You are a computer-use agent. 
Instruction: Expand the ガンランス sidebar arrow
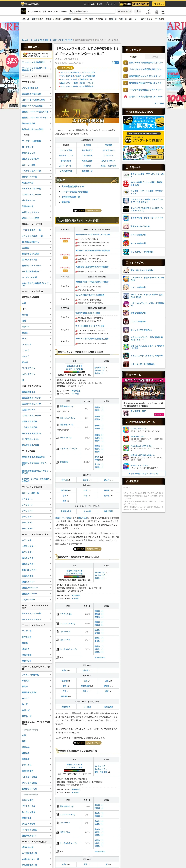click(51, 344)
